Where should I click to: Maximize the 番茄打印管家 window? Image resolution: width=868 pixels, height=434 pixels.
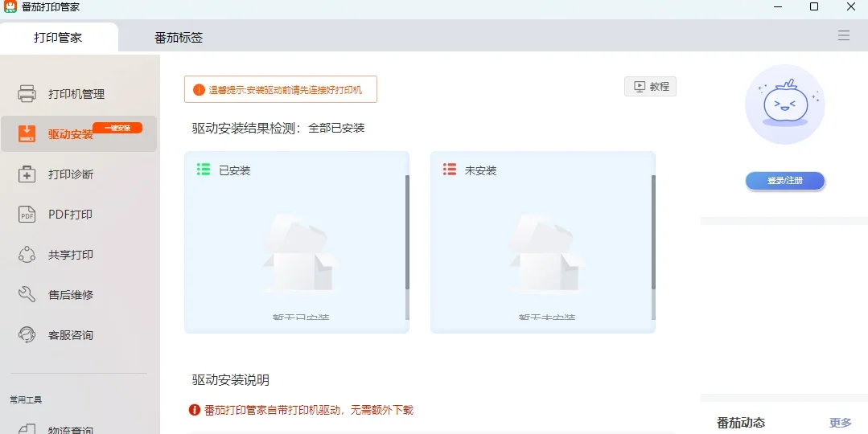coord(814,6)
